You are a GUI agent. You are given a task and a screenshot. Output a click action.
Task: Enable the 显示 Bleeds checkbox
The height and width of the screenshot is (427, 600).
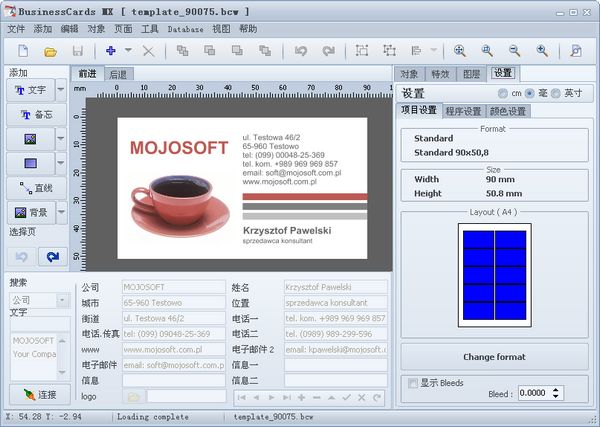click(x=413, y=383)
